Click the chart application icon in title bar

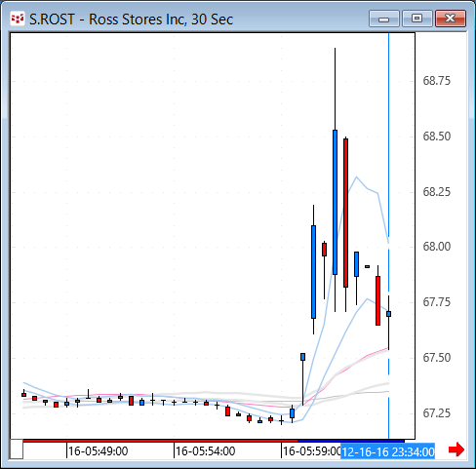(18, 19)
